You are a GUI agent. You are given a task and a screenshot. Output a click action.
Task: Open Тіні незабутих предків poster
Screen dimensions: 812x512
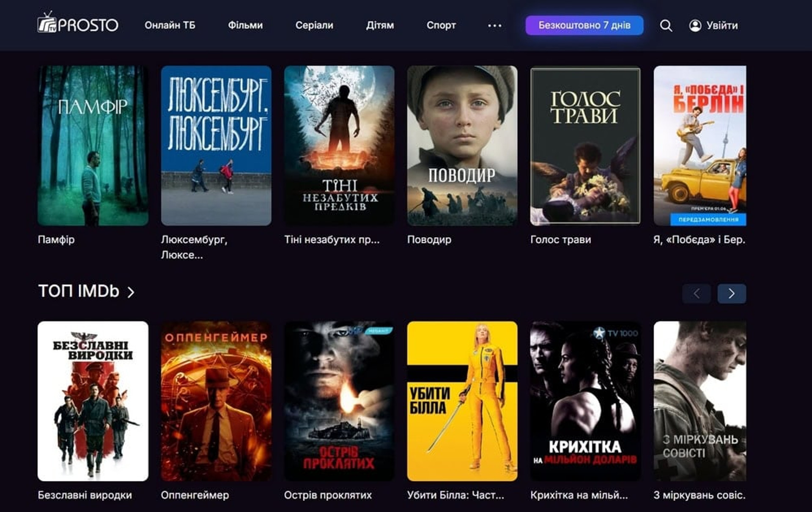(x=339, y=146)
